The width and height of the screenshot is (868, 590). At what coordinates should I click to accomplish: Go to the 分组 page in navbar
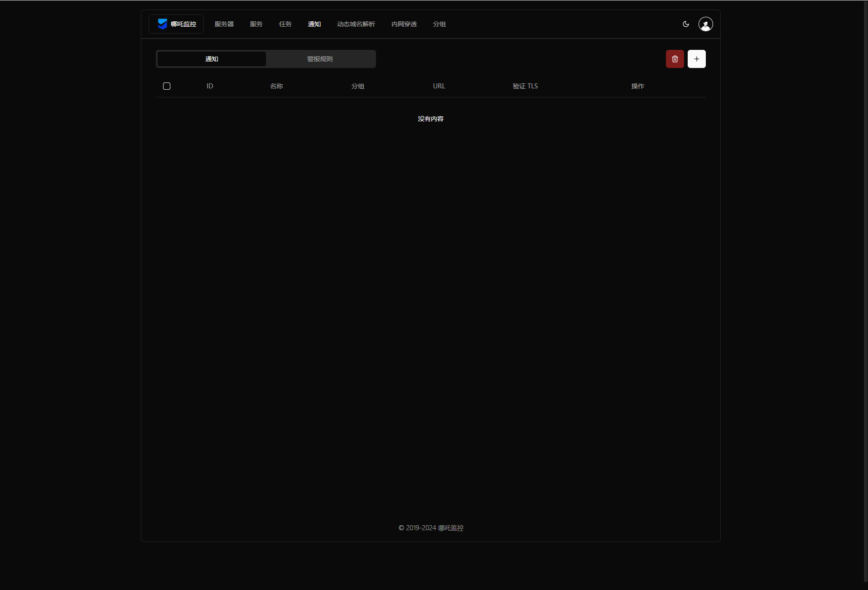(x=439, y=24)
